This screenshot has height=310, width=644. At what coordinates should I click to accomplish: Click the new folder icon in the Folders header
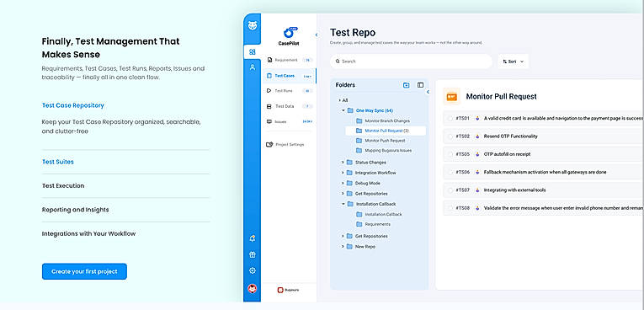click(x=407, y=85)
